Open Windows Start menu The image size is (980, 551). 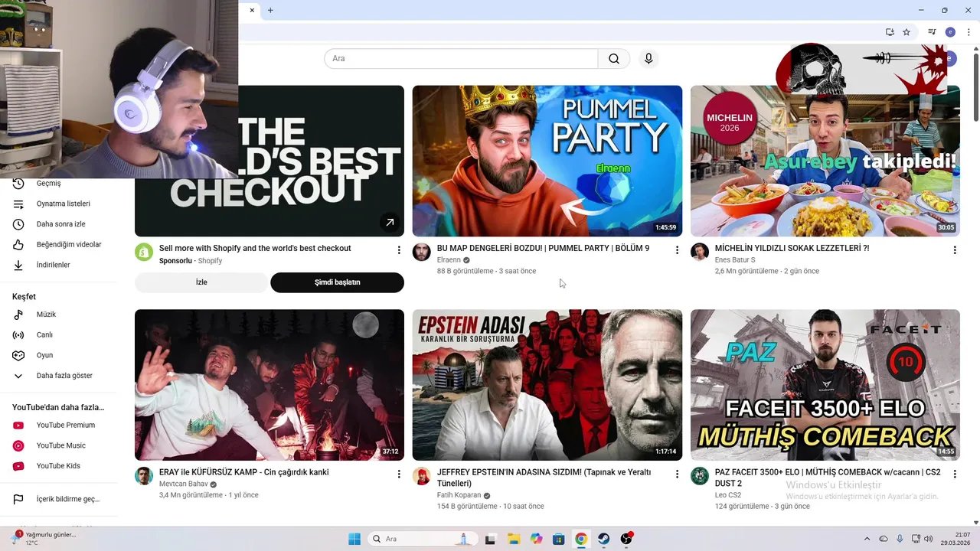coord(354,539)
